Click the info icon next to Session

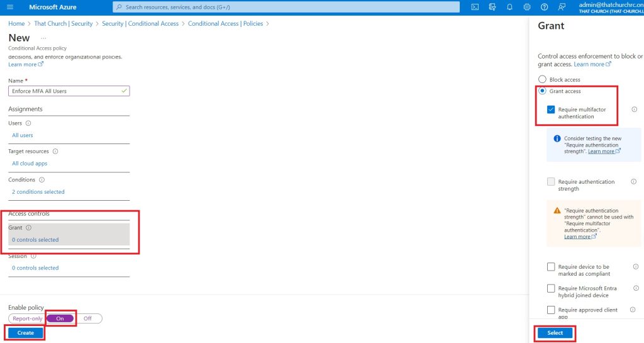33,256
